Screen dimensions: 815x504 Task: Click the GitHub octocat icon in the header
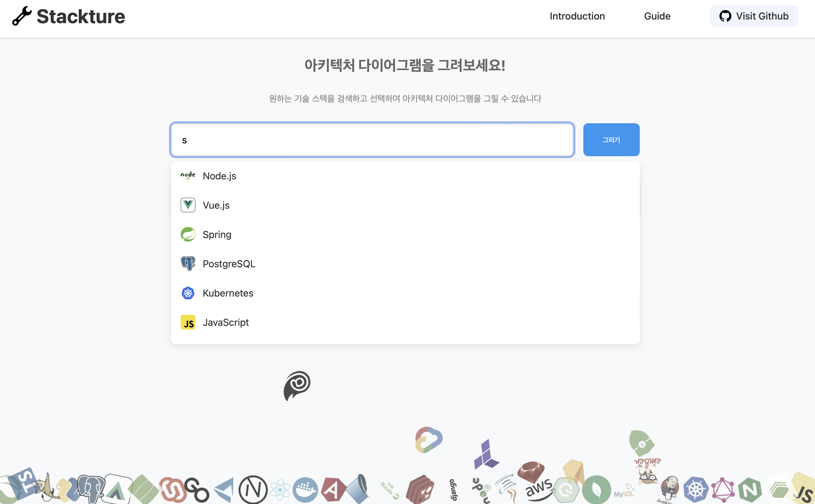726,16
